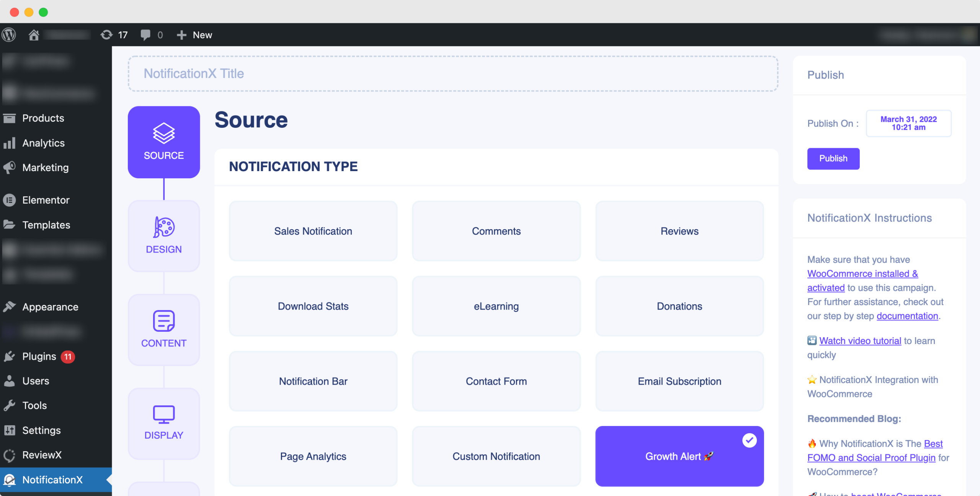Open the NotificationX sidebar menu
This screenshot has height=496, width=980.
(54, 479)
